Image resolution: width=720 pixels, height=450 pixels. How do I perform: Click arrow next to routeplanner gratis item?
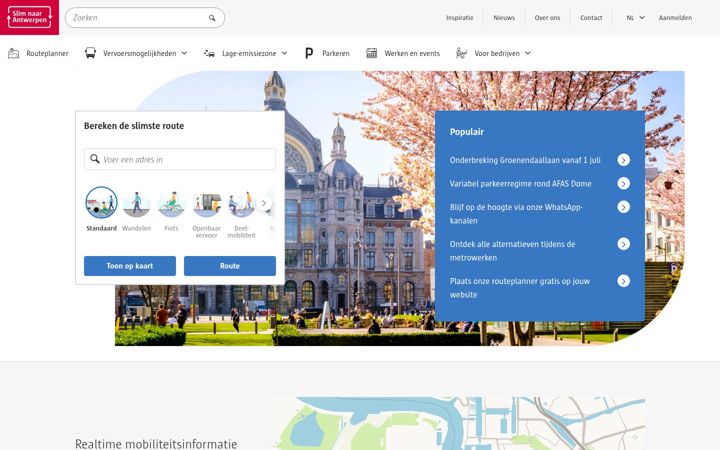[623, 281]
